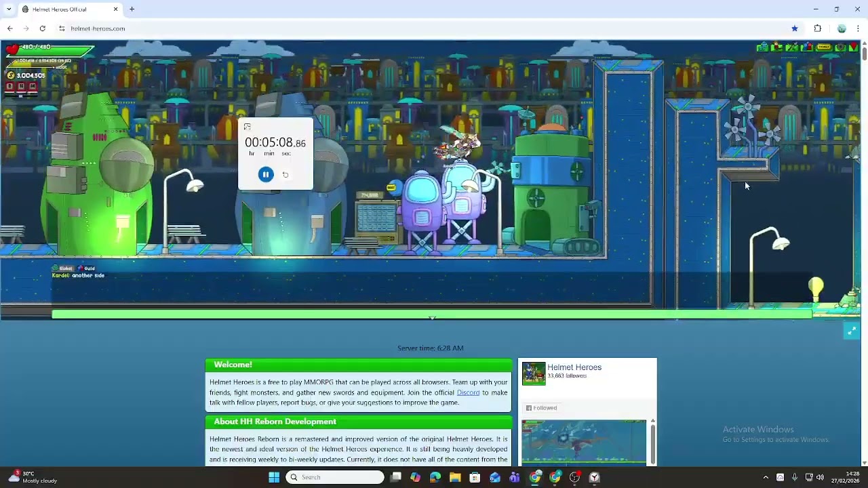Open Microsoft Teams from the taskbar
This screenshot has width=868, height=488.
pos(515,477)
